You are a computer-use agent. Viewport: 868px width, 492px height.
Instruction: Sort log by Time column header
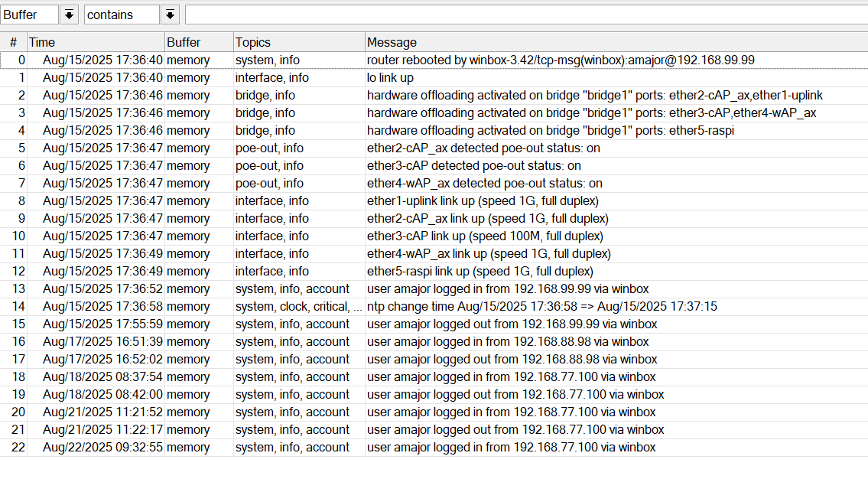96,43
